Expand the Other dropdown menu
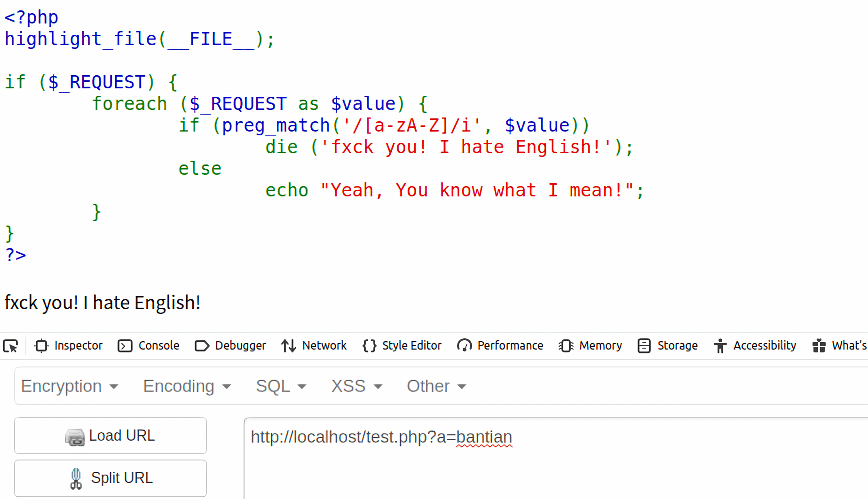The height and width of the screenshot is (499, 868). tap(436, 386)
